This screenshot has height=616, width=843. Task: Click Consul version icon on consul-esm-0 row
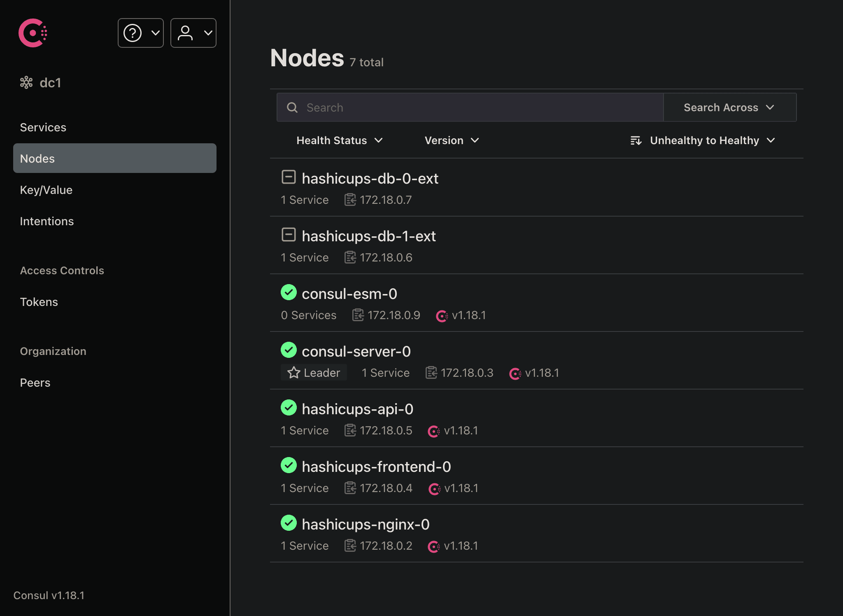pyautogui.click(x=442, y=316)
